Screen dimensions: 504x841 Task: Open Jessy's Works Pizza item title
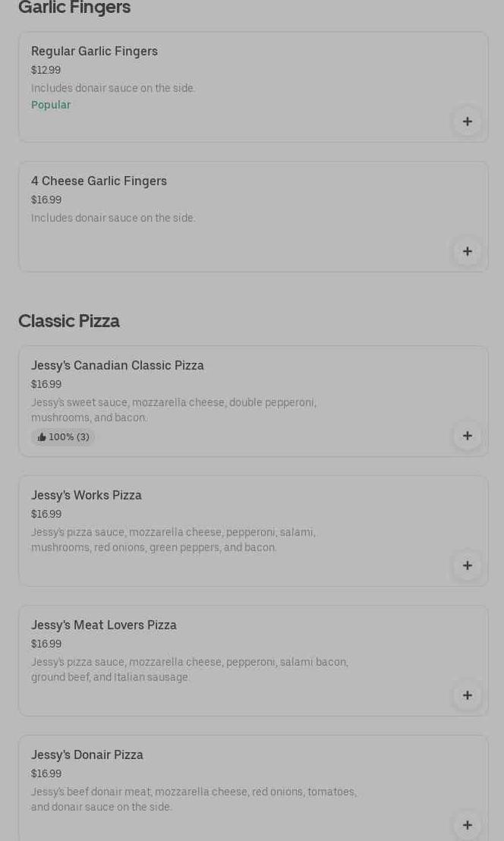87,495
